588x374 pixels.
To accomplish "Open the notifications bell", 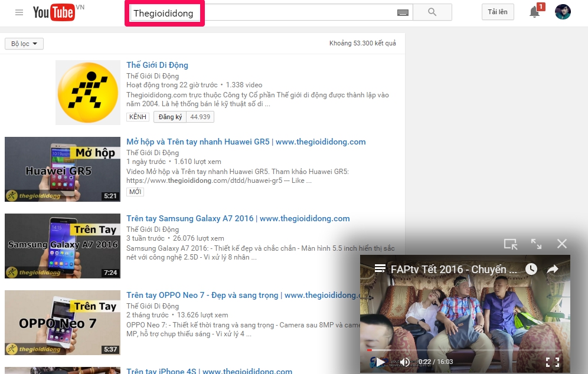I will pos(535,12).
